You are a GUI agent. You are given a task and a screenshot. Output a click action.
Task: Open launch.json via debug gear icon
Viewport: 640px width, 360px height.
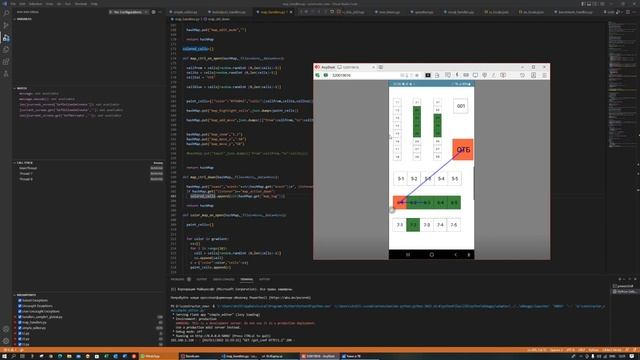[x=153, y=12]
